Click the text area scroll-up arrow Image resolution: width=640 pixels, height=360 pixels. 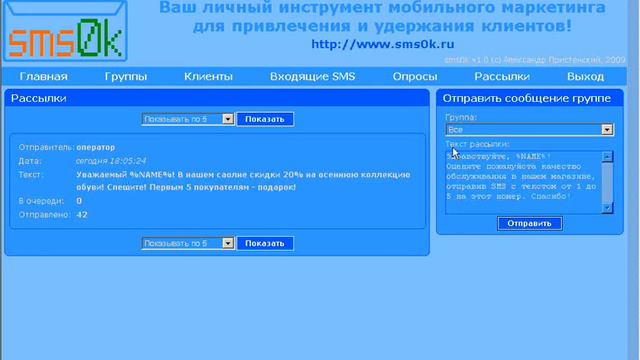(x=607, y=156)
